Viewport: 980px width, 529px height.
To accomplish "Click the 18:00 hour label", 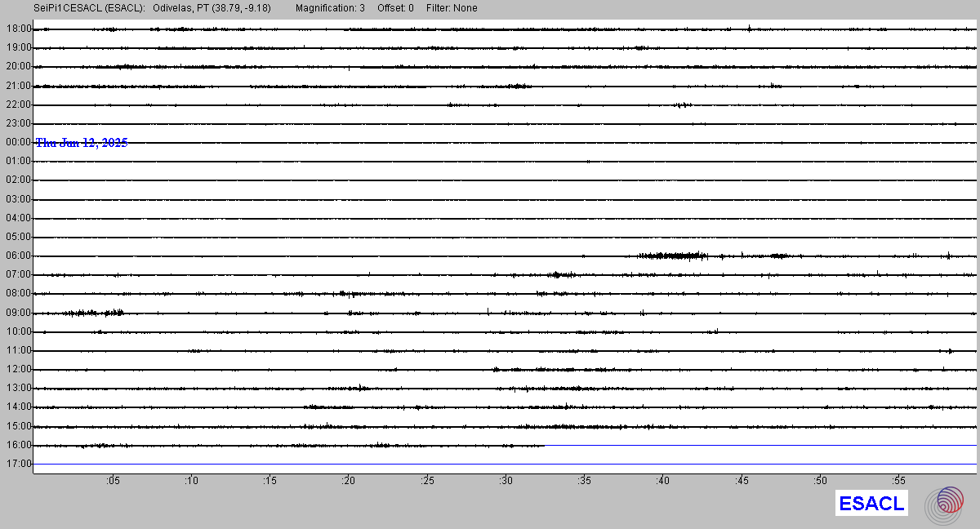I will coord(18,29).
